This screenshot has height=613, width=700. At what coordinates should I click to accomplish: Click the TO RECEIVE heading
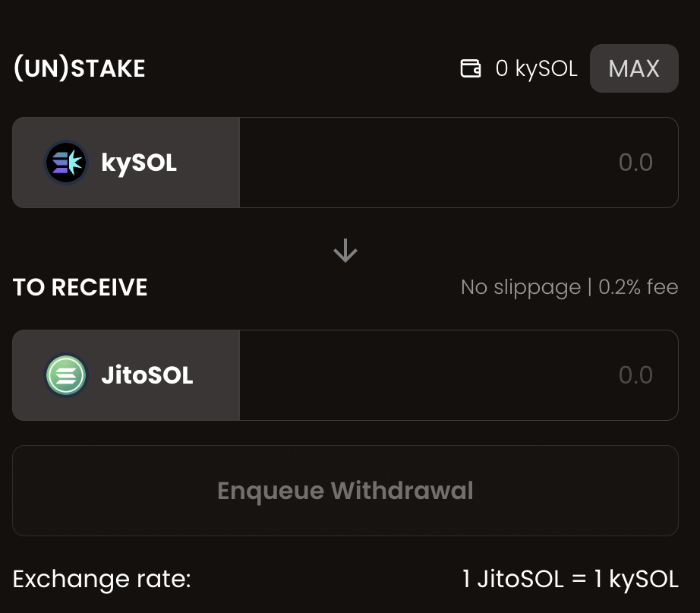click(80, 287)
